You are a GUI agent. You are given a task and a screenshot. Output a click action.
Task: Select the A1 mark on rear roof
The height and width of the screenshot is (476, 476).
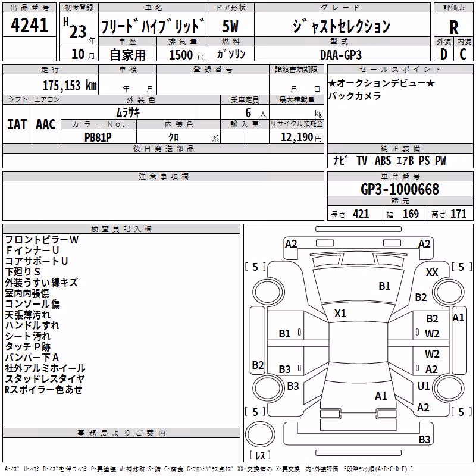point(381,396)
